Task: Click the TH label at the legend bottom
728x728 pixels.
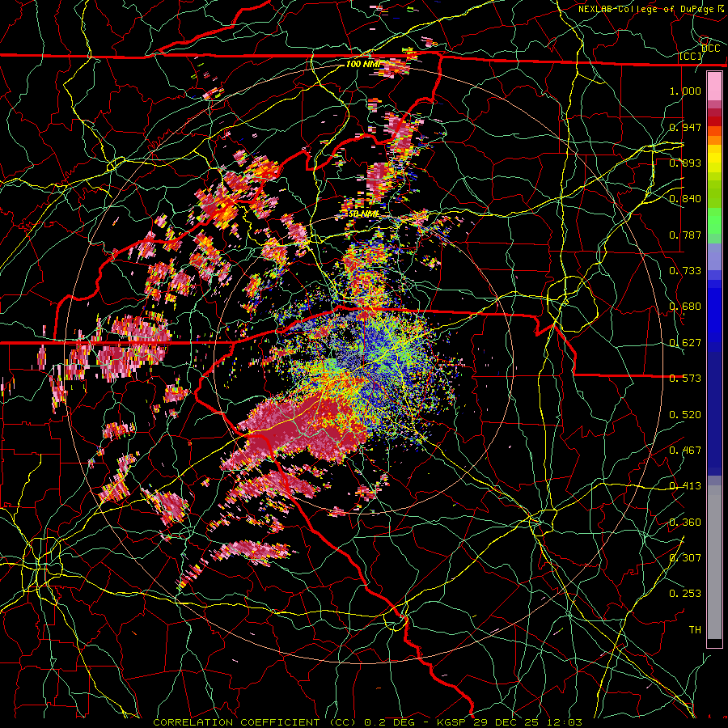Action: (695, 630)
